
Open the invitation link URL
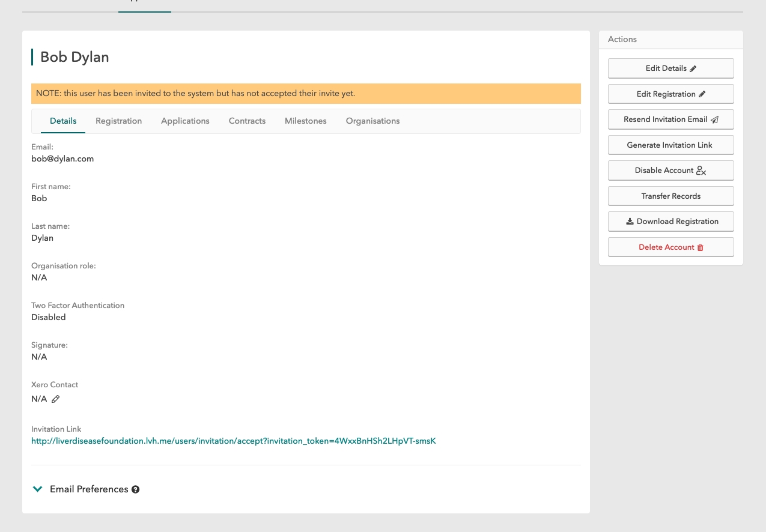tap(233, 441)
